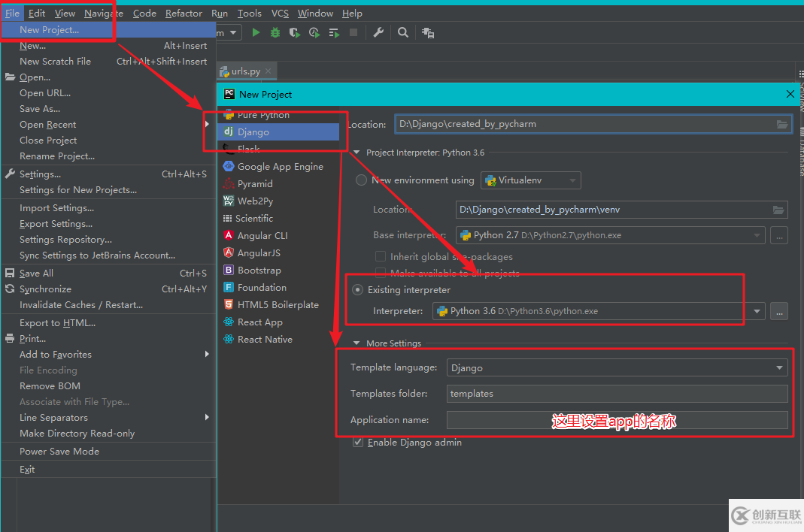The height and width of the screenshot is (532, 804).
Task: Click ellipsis button beside Base interpreter
Action: tap(779, 236)
